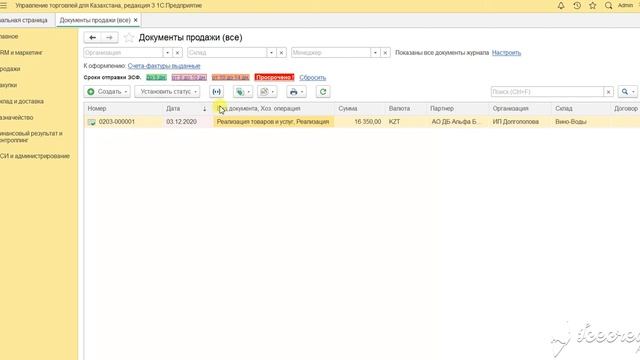
Task: Sort by the Организация column header
Action: [x=510, y=109]
